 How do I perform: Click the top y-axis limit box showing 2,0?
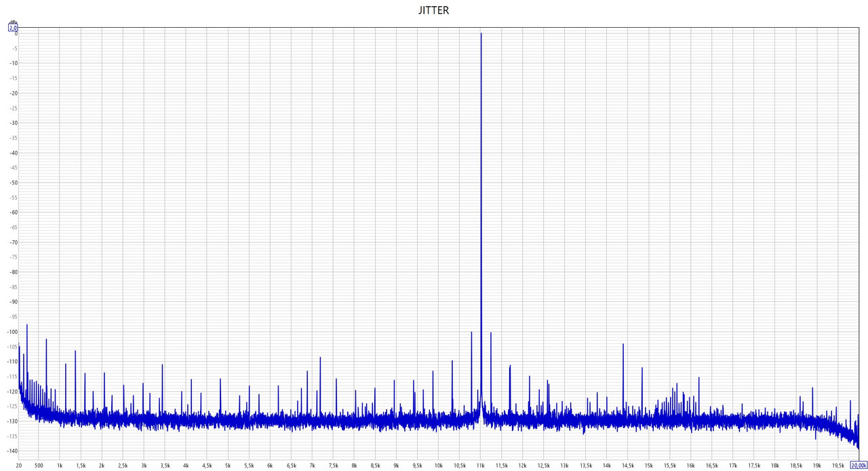[12, 27]
